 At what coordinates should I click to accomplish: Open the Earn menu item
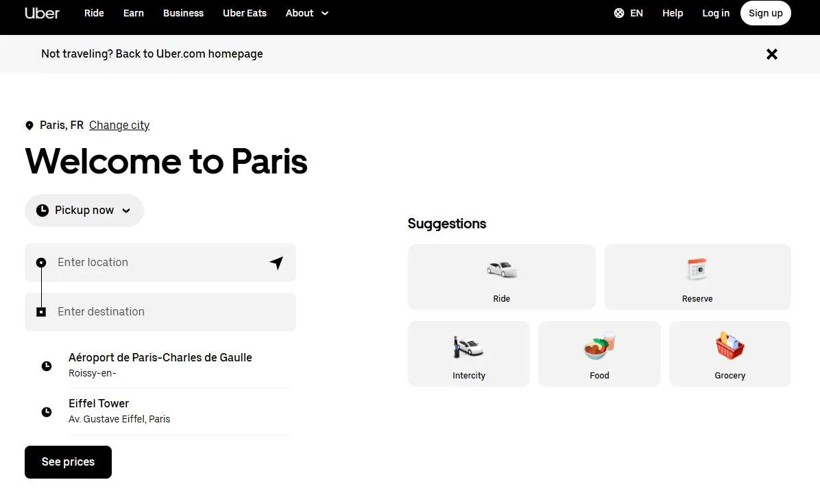tap(134, 13)
